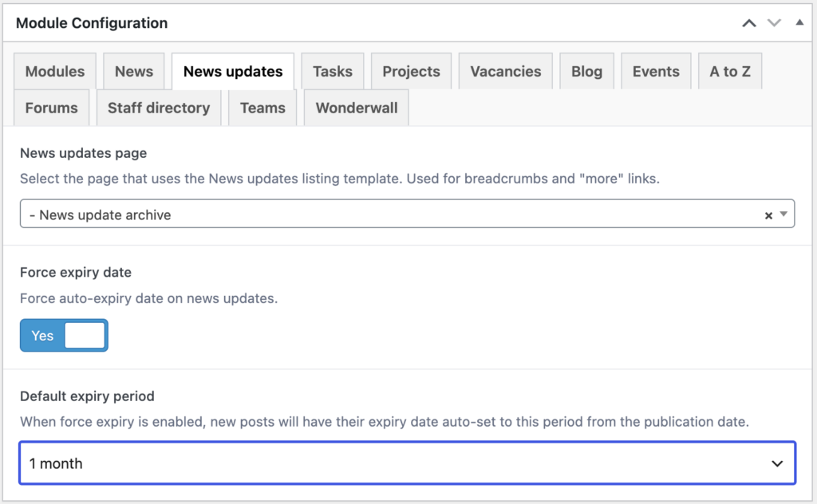Open the Wonderwall tab
Image resolution: width=817 pixels, height=504 pixels.
[x=357, y=108]
